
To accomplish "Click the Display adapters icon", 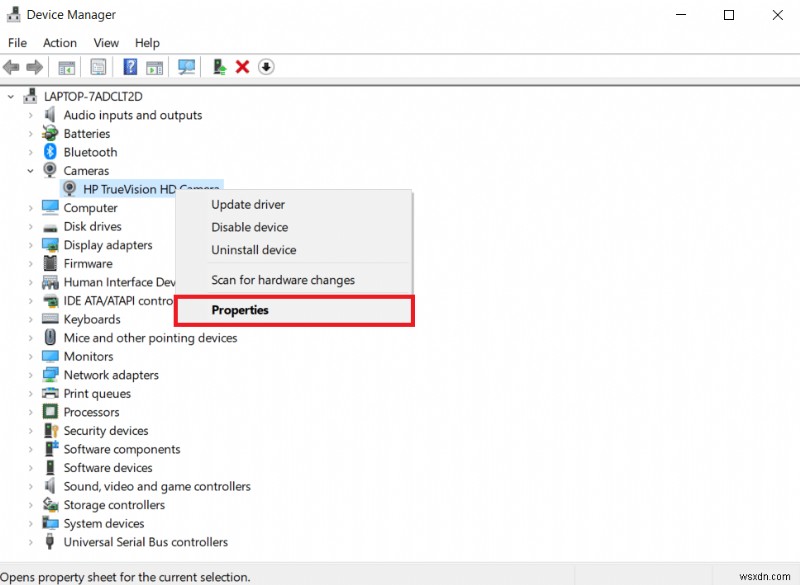I will point(50,245).
